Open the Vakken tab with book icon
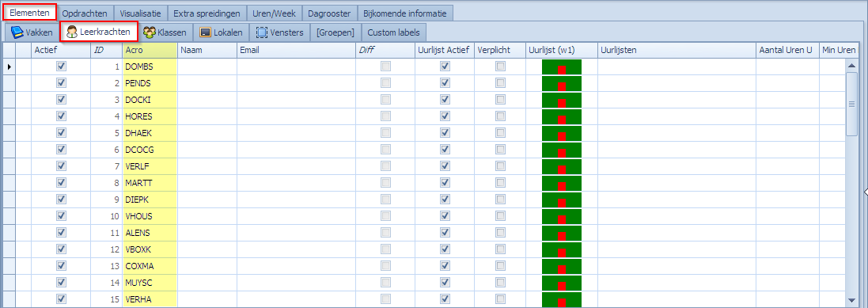The image size is (868, 308). pyautogui.click(x=32, y=32)
